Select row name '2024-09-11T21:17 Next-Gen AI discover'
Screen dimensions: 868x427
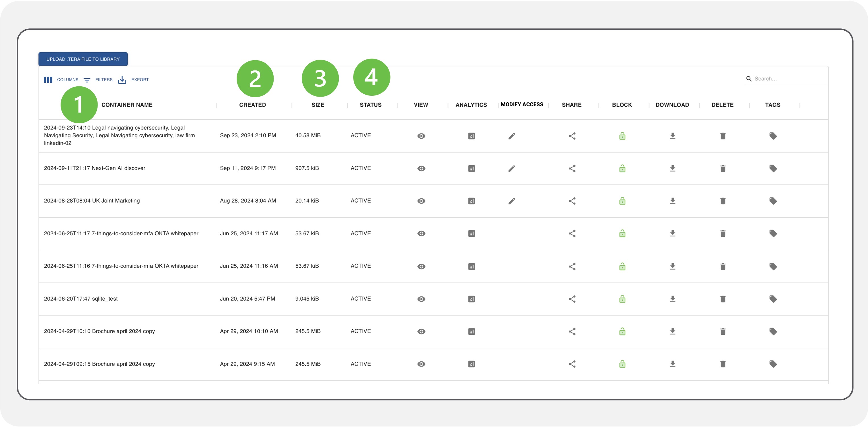click(x=94, y=168)
